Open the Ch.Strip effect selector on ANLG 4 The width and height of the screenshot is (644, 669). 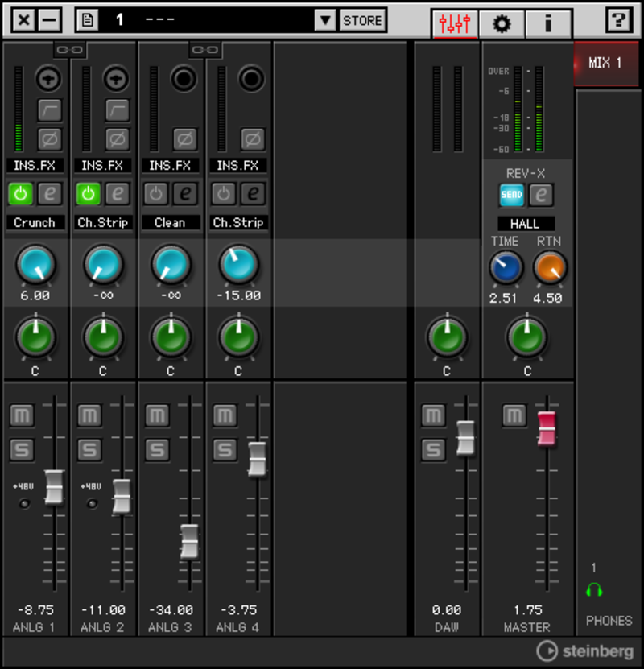(238, 223)
